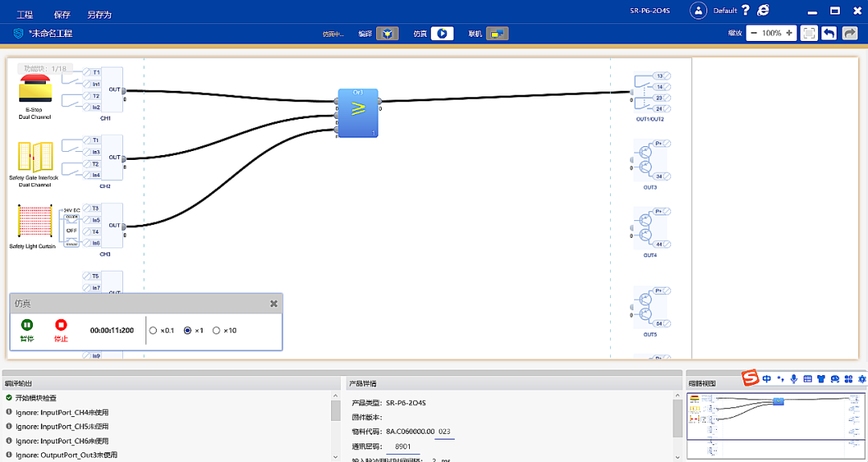The width and height of the screenshot is (868, 462).
Task: Click the 编译 compile icon button
Action: click(387, 34)
